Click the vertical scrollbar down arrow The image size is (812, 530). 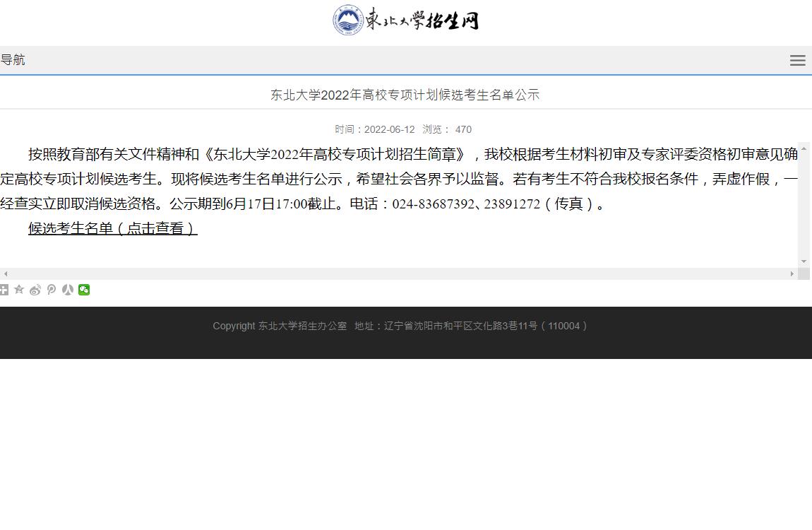coord(804,261)
